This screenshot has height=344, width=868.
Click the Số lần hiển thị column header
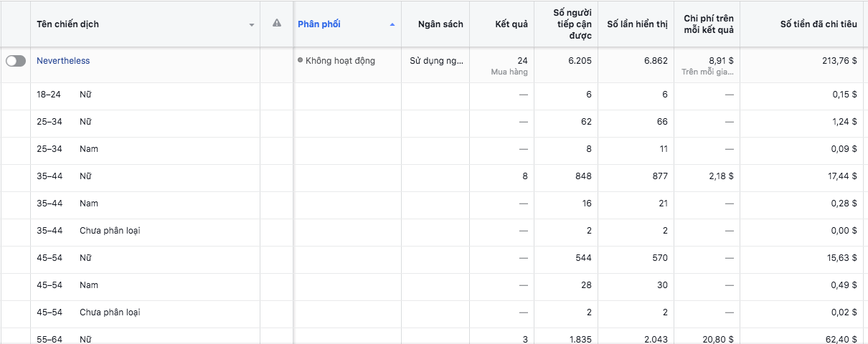636,24
